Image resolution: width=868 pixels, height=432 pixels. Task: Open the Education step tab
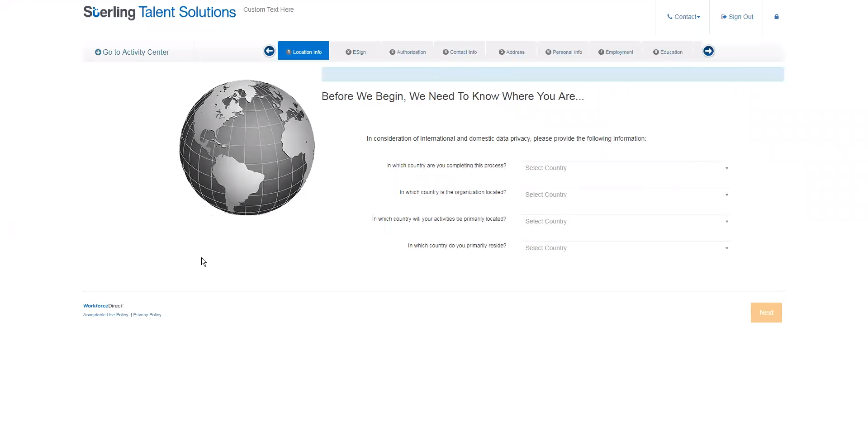click(668, 52)
